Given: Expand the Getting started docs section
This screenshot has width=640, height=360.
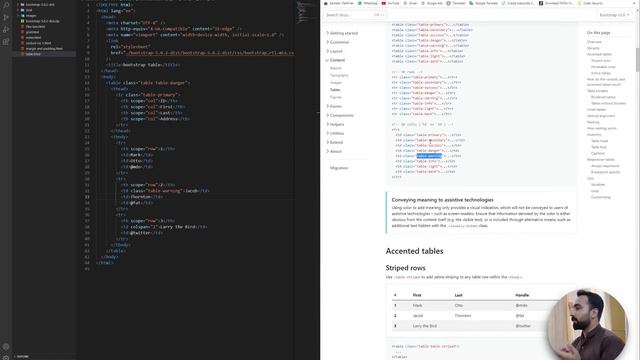Looking at the screenshot, I should tap(342, 33).
